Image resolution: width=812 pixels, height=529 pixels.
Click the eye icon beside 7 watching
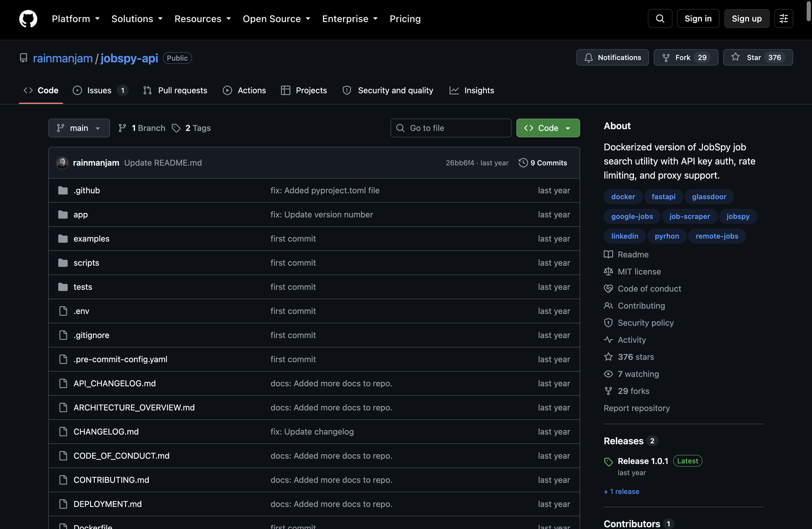click(608, 374)
